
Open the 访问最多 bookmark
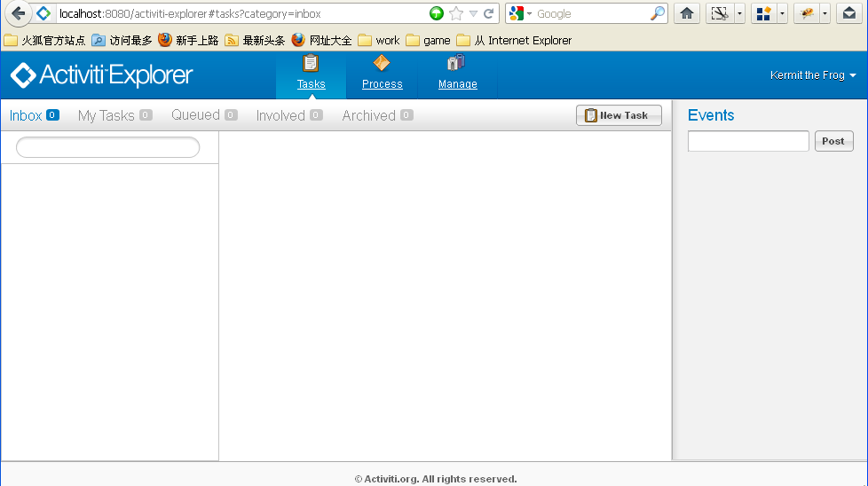tap(122, 41)
